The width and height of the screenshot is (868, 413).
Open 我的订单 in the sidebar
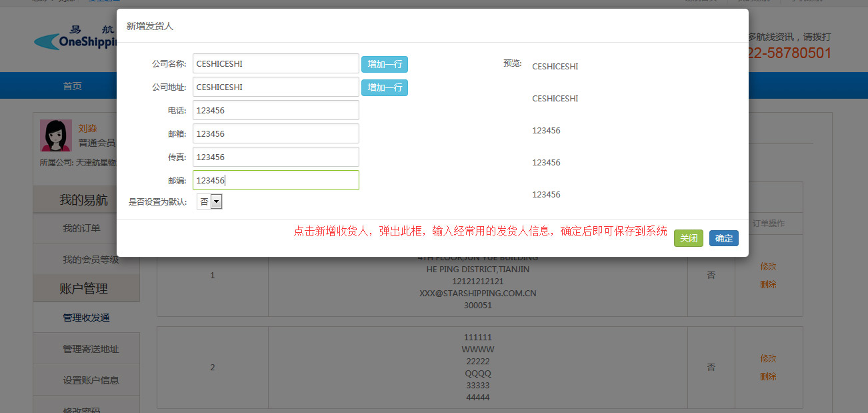[x=81, y=228]
